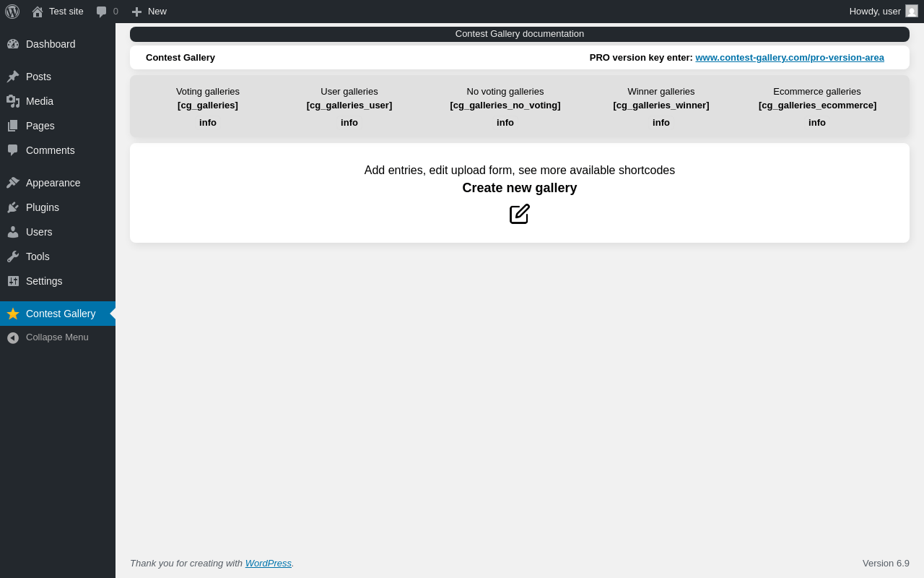Click the Settings sliders icon
This screenshot has width=924, height=578.
tap(13, 281)
